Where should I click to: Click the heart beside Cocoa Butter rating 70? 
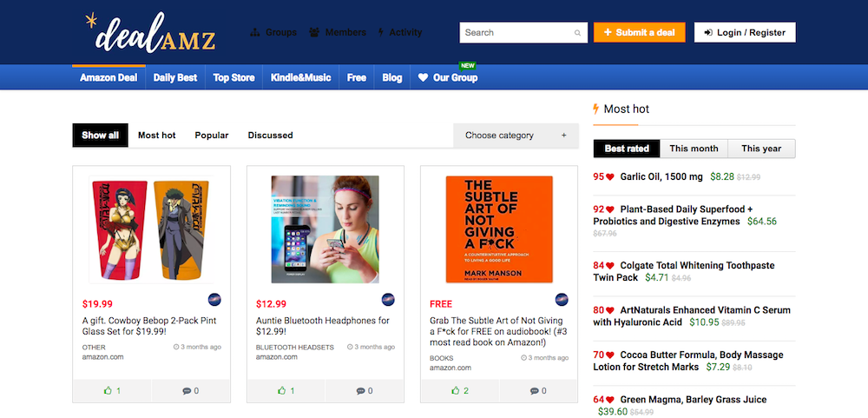point(610,355)
